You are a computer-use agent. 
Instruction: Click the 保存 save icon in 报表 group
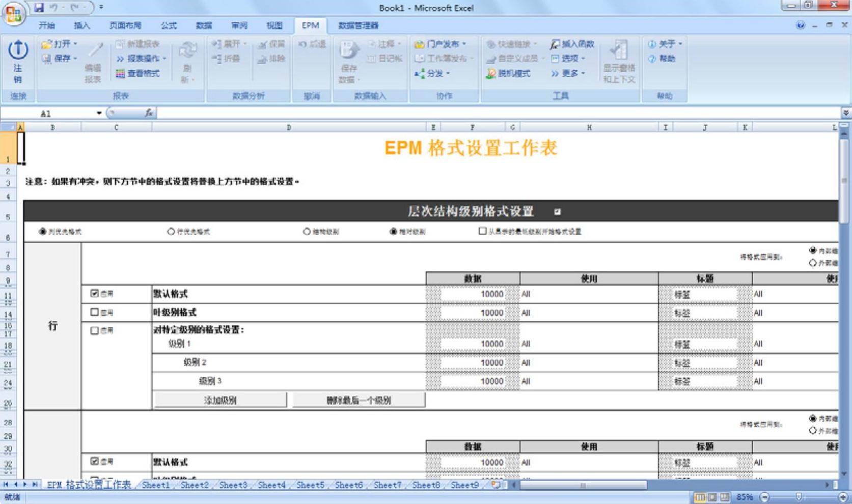[46, 59]
